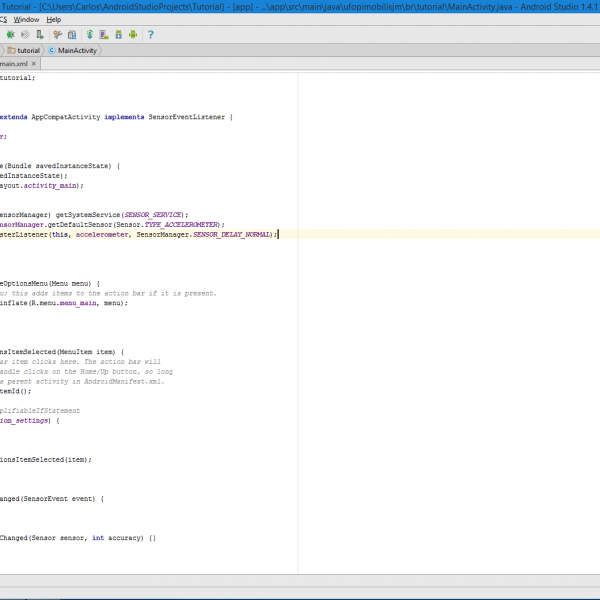Close the main.xml editor tab
This screenshot has height=600, width=600.
tap(33, 64)
